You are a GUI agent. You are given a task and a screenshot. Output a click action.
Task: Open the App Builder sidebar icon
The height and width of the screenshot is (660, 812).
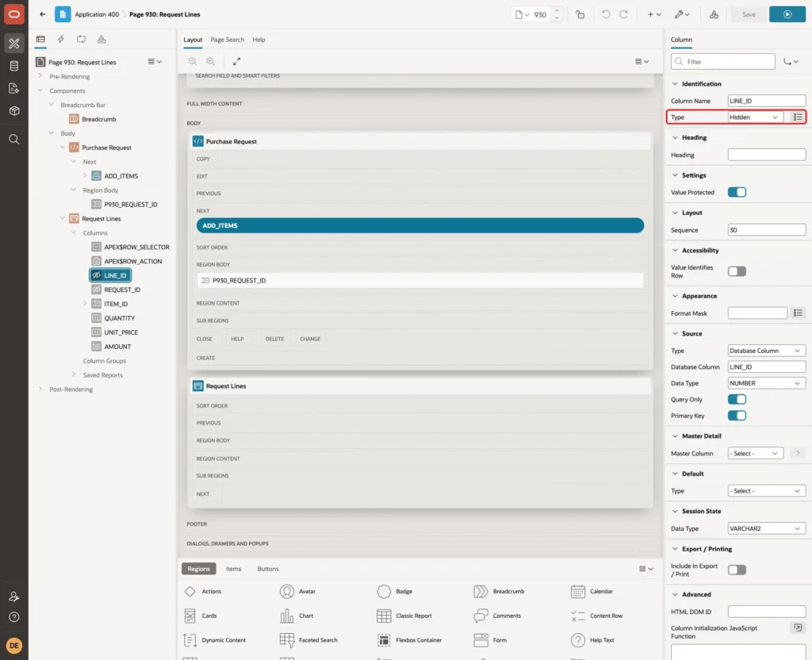[14, 44]
